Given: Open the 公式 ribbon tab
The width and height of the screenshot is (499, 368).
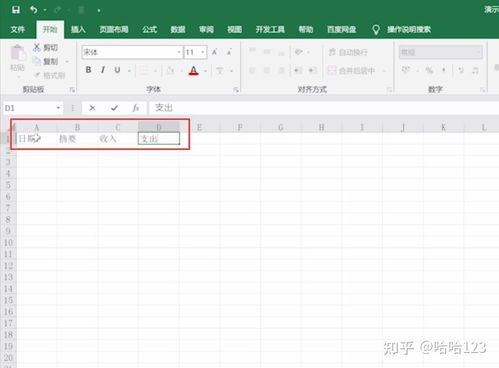Looking at the screenshot, I should coord(149,29).
